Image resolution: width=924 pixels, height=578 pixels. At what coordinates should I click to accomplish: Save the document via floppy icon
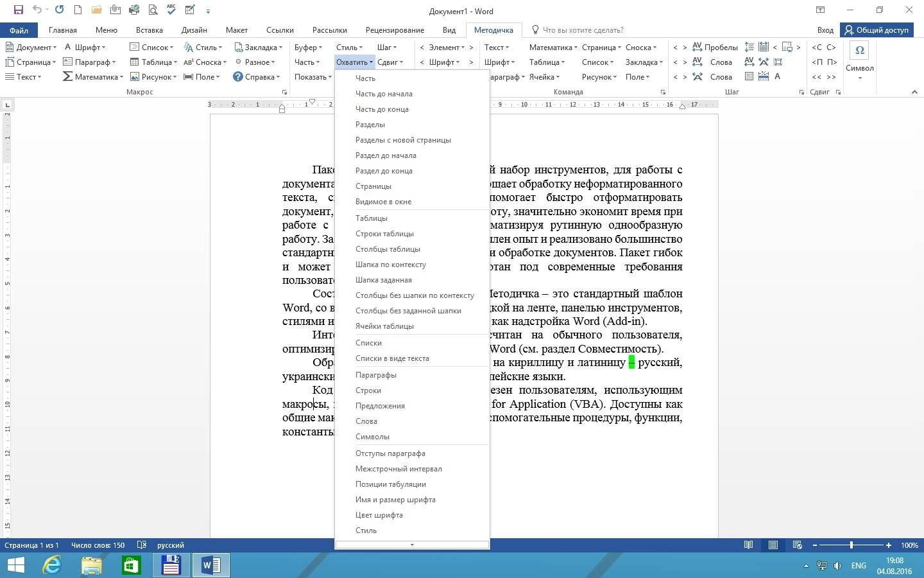(18, 10)
